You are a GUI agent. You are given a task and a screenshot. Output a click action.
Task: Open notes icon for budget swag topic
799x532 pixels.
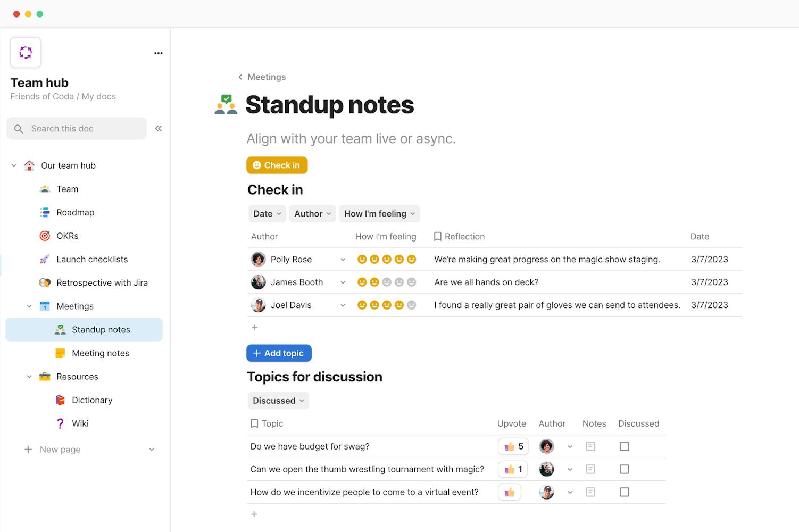coord(590,446)
